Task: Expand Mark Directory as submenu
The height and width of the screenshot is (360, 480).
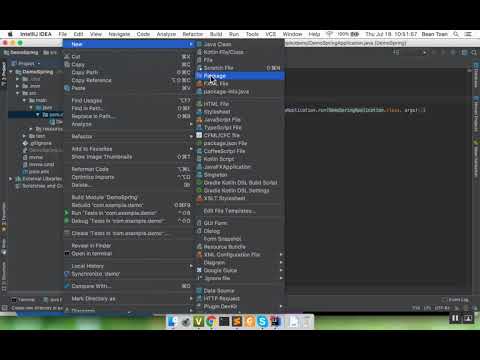Action: click(191, 299)
